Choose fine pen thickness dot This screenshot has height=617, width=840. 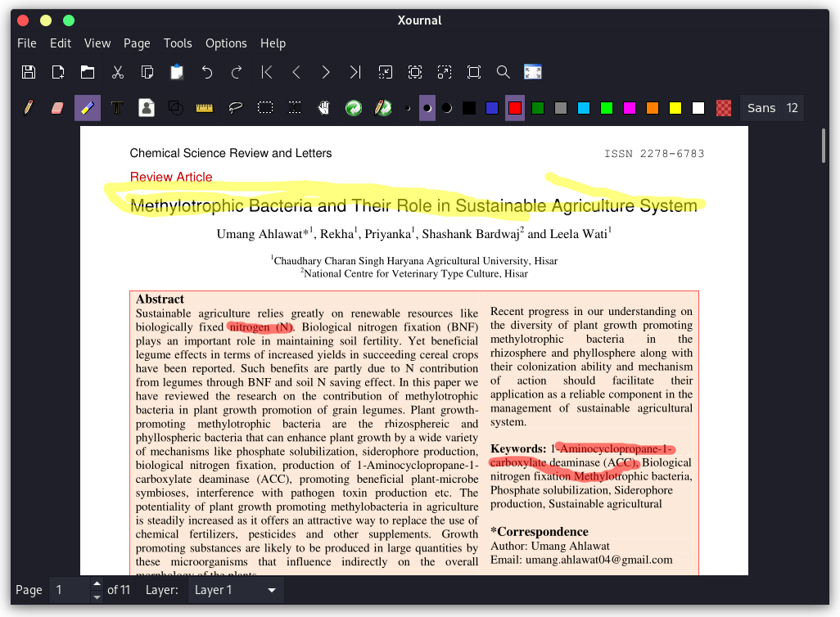[408, 108]
